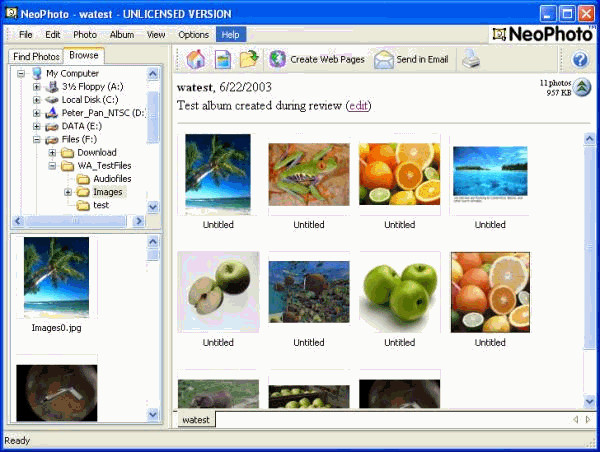Click the Send in Email button label

point(422,59)
